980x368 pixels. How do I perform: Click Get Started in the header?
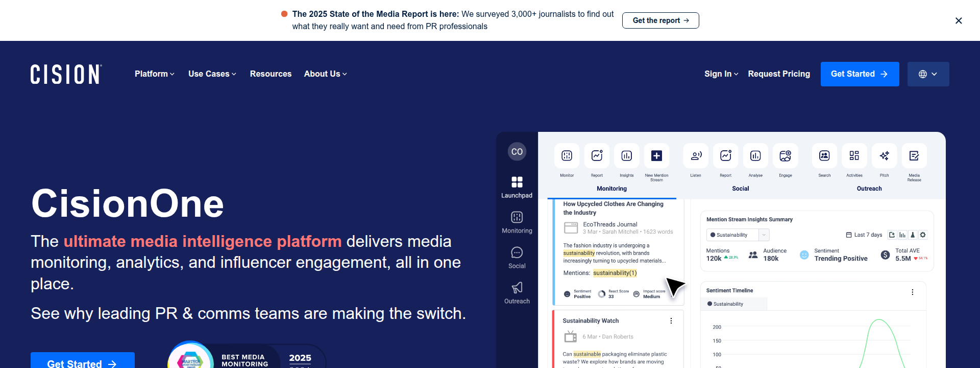[x=860, y=74]
